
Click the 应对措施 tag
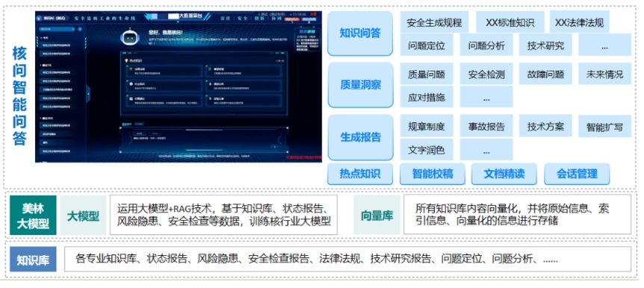427,97
